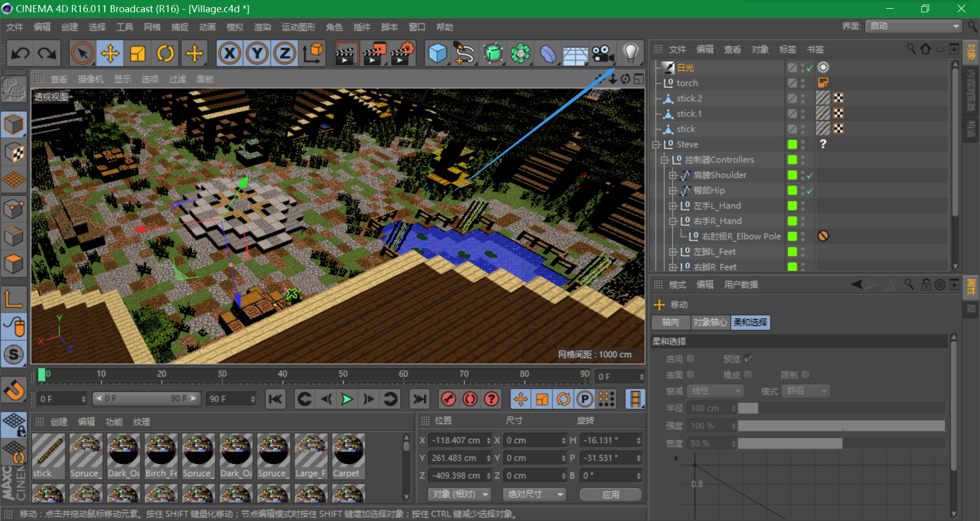
Task: Toggle the 预览 preview checkbox
Action: (748, 359)
